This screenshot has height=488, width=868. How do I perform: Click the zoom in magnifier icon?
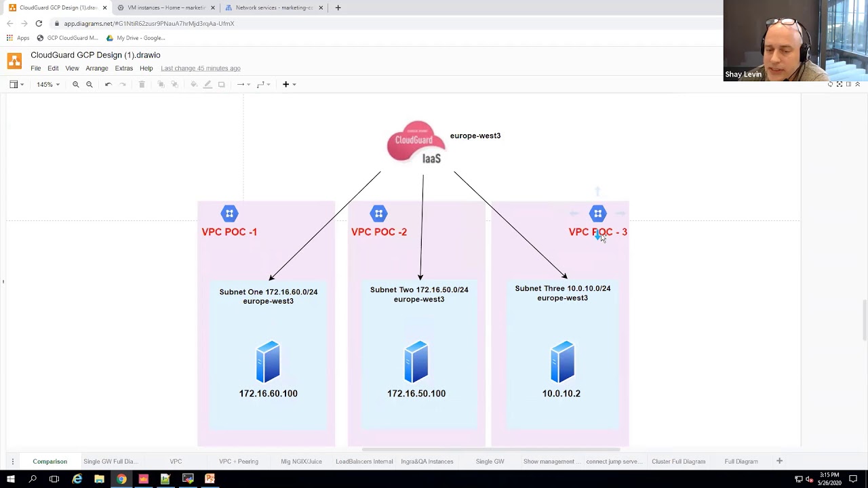click(75, 84)
